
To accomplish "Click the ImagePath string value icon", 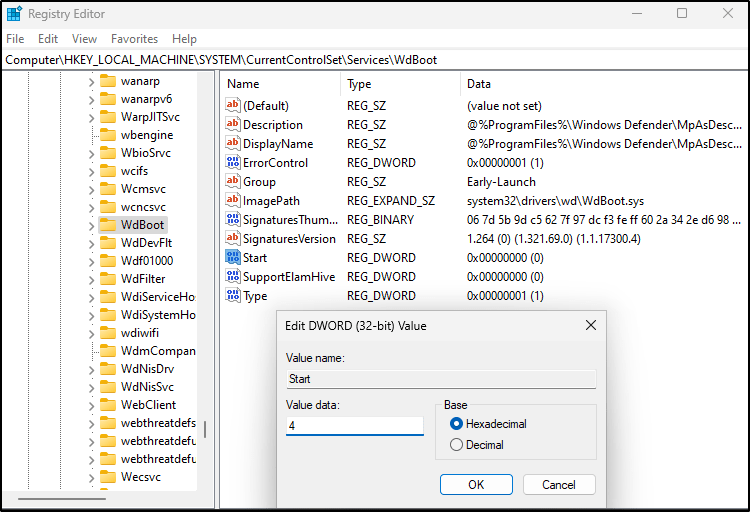I will (233, 201).
